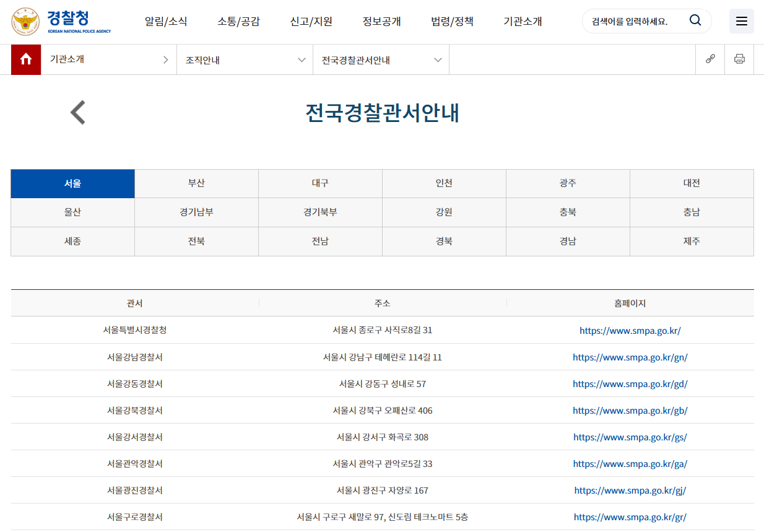
Task: Click the 경찰청 logo text
Action: 68,17
